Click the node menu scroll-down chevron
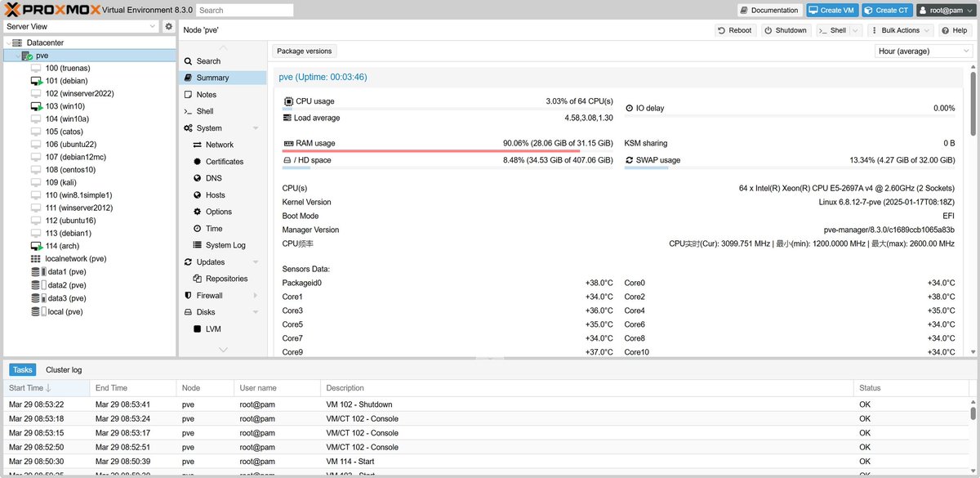This screenshot has width=980, height=478. (x=223, y=350)
